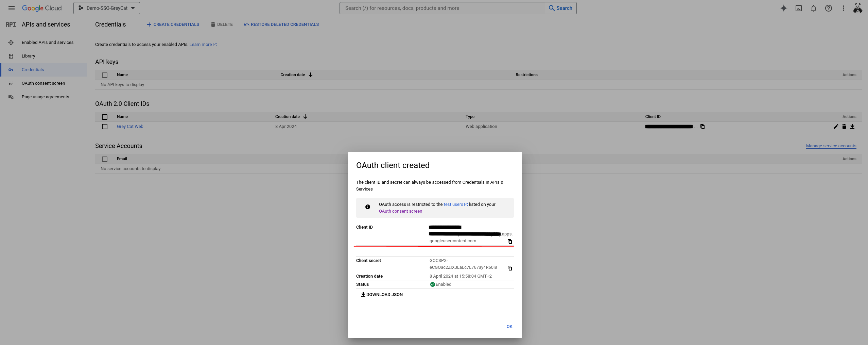868x345 pixels.
Task: Download the Grey Cat Web OAuth client
Action: point(852,127)
